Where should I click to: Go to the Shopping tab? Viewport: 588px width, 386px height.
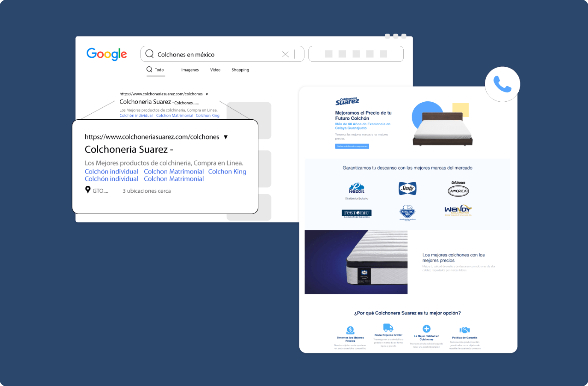[x=240, y=70]
